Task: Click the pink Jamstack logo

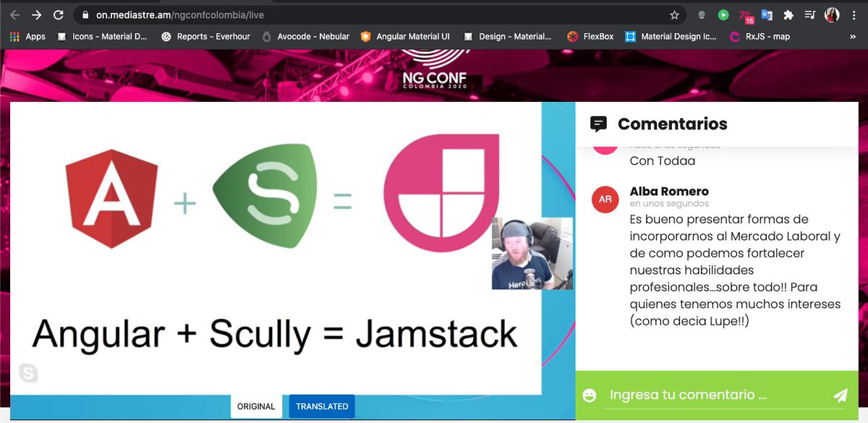Action: click(x=443, y=193)
